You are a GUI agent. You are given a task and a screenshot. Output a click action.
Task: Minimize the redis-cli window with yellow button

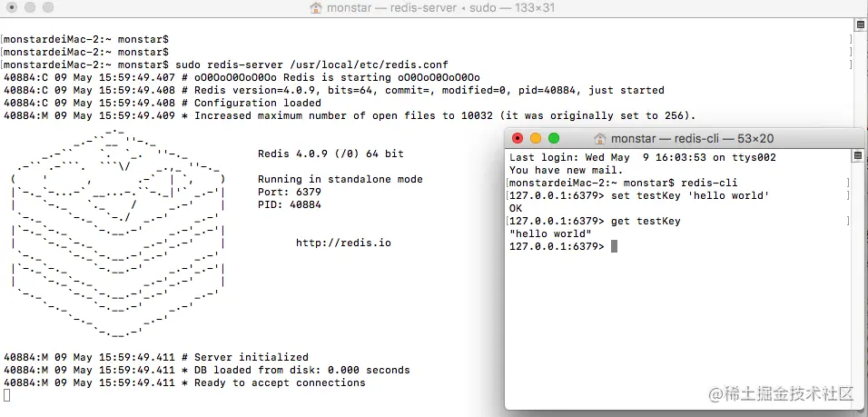click(536, 138)
